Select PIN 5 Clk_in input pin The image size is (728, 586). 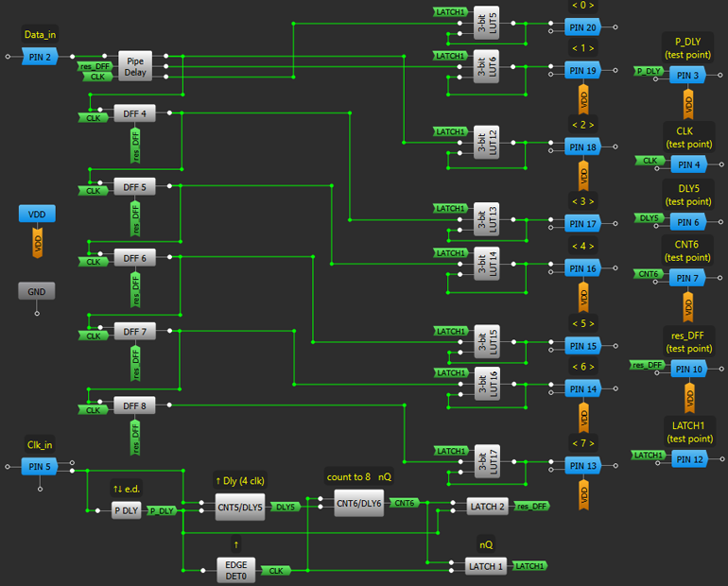coord(41,466)
